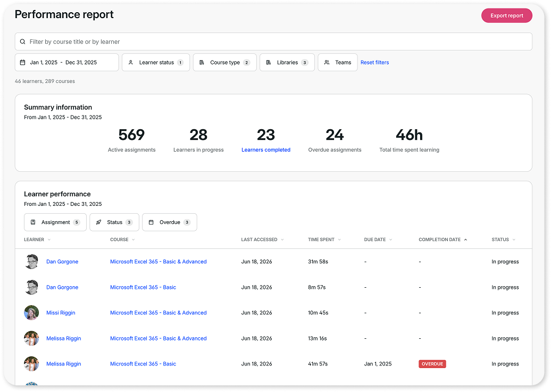The width and height of the screenshot is (551, 392).
Task: Open Missi Riggin learner link
Action: click(x=61, y=313)
